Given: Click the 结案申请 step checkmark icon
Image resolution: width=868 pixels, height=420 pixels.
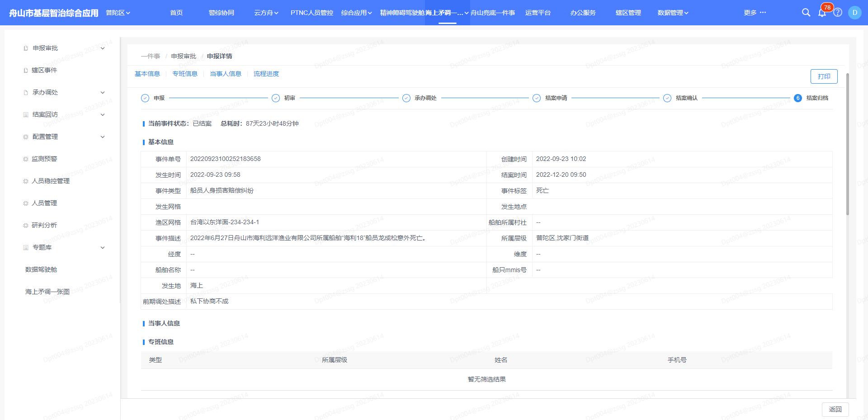Looking at the screenshot, I should pos(537,98).
